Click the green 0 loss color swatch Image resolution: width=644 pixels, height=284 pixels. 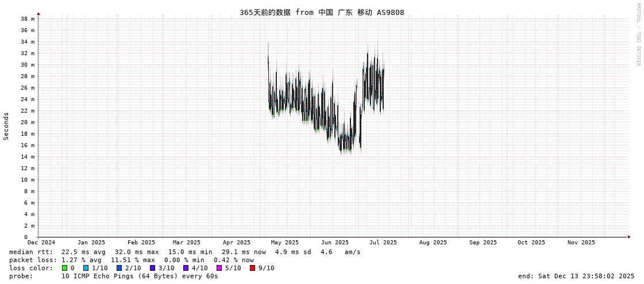(65, 268)
